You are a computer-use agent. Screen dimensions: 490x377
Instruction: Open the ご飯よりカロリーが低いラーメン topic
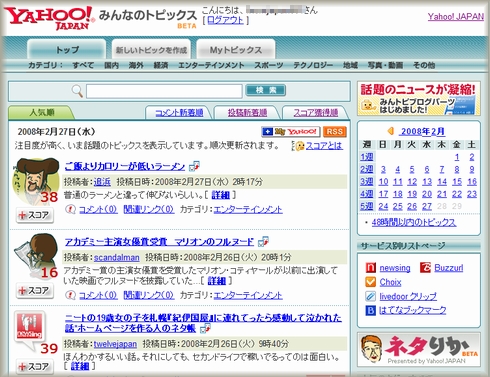[125, 166]
